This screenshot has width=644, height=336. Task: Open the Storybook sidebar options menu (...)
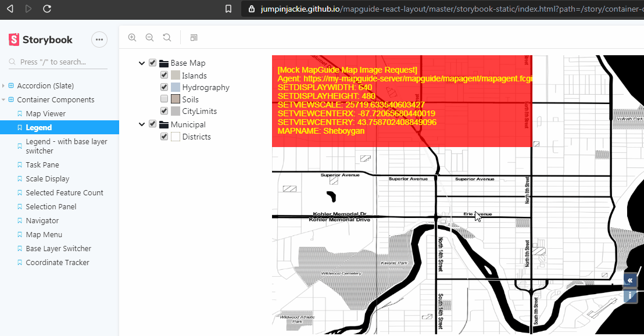click(x=99, y=40)
